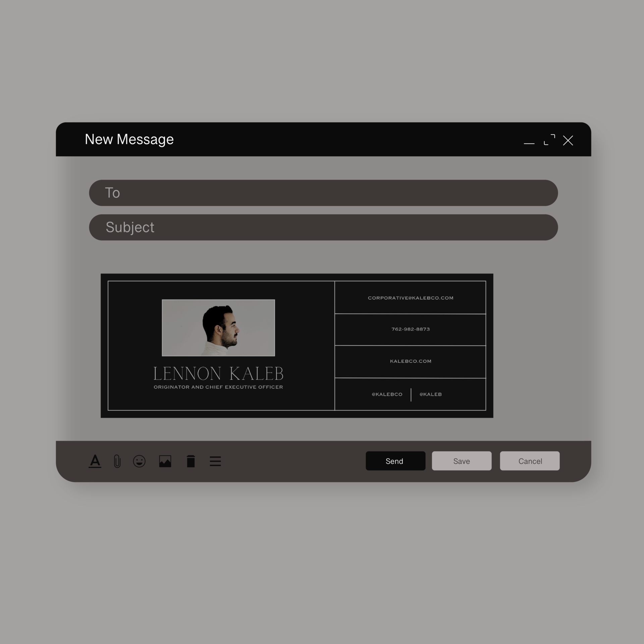Close the New Message window
Image resolution: width=644 pixels, height=644 pixels.
(x=567, y=140)
